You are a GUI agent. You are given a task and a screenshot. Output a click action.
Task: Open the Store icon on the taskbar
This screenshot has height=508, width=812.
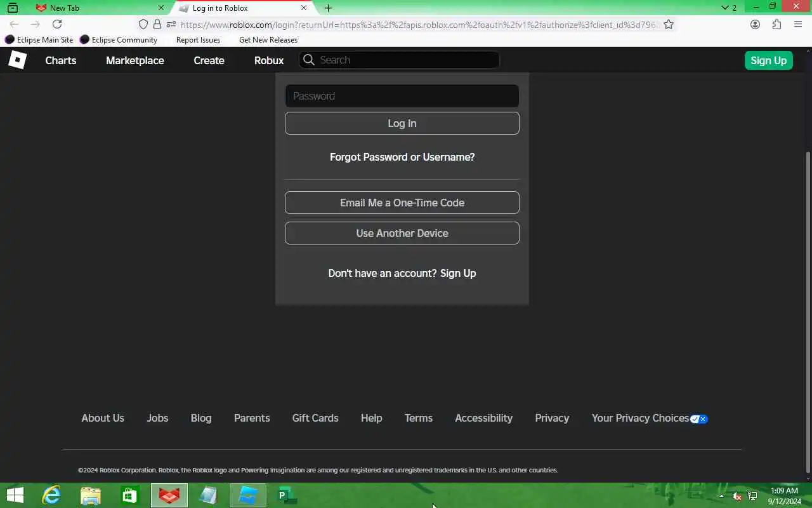point(130,495)
